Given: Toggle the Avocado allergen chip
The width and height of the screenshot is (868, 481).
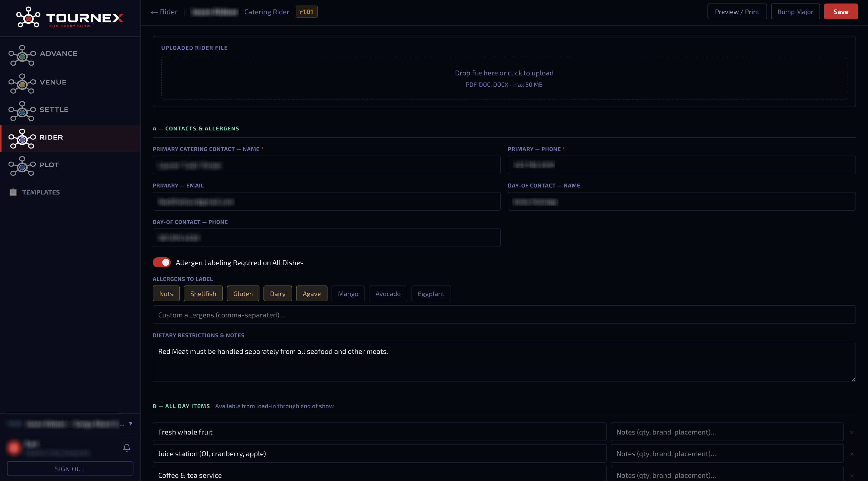Looking at the screenshot, I should click(x=388, y=294).
